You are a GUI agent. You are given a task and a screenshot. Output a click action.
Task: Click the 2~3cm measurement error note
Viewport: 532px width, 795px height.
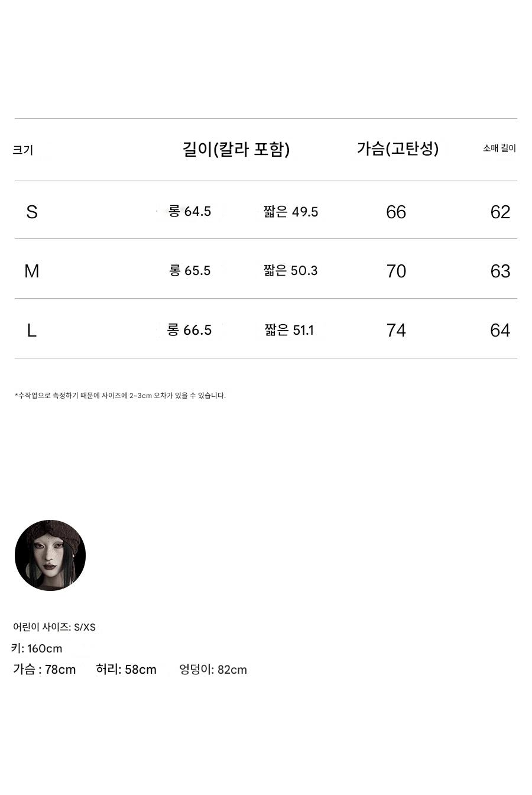coord(120,395)
